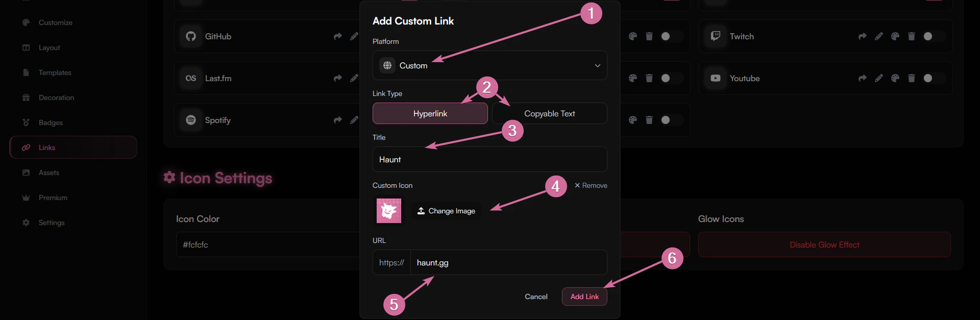The image size is (980, 320).
Task: Click the Change Image button
Action: 446,211
